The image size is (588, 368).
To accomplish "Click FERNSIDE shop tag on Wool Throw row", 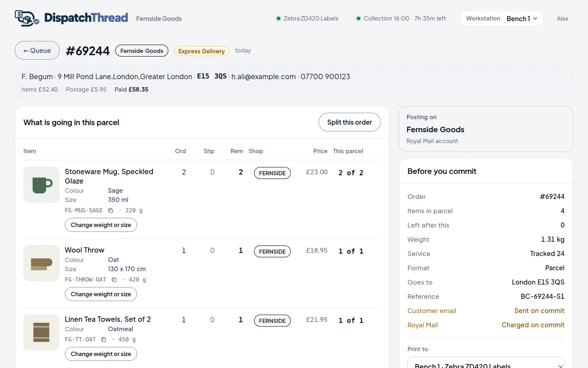I will point(272,251).
